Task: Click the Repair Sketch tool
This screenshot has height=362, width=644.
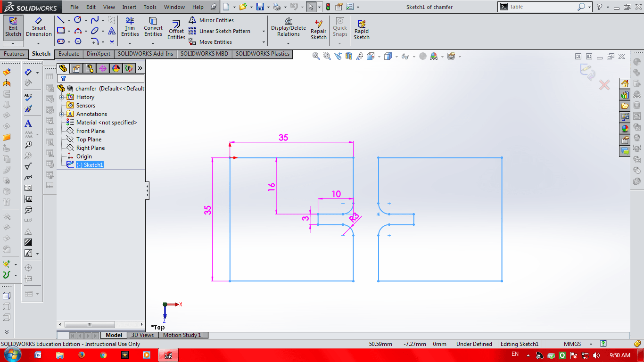Action: point(319,31)
